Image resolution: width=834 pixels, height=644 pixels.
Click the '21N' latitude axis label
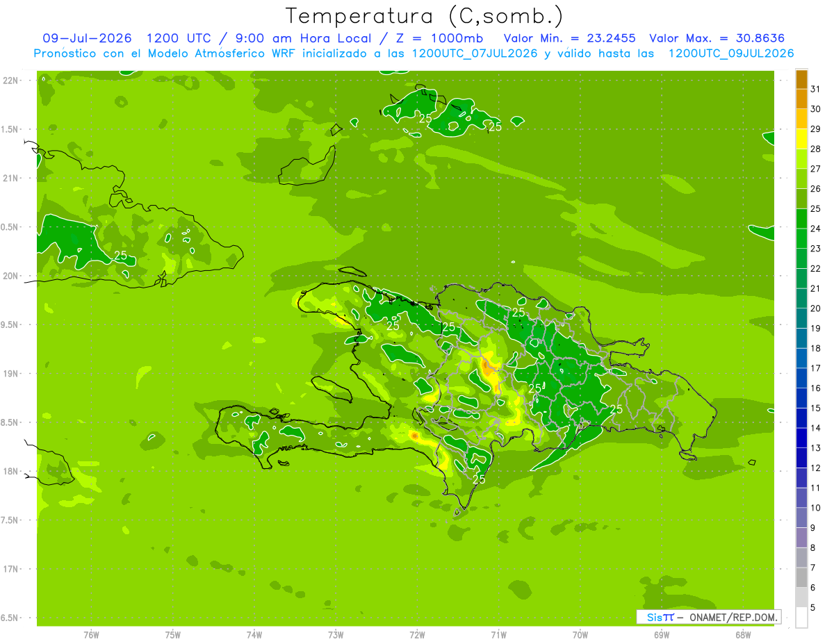point(11,178)
